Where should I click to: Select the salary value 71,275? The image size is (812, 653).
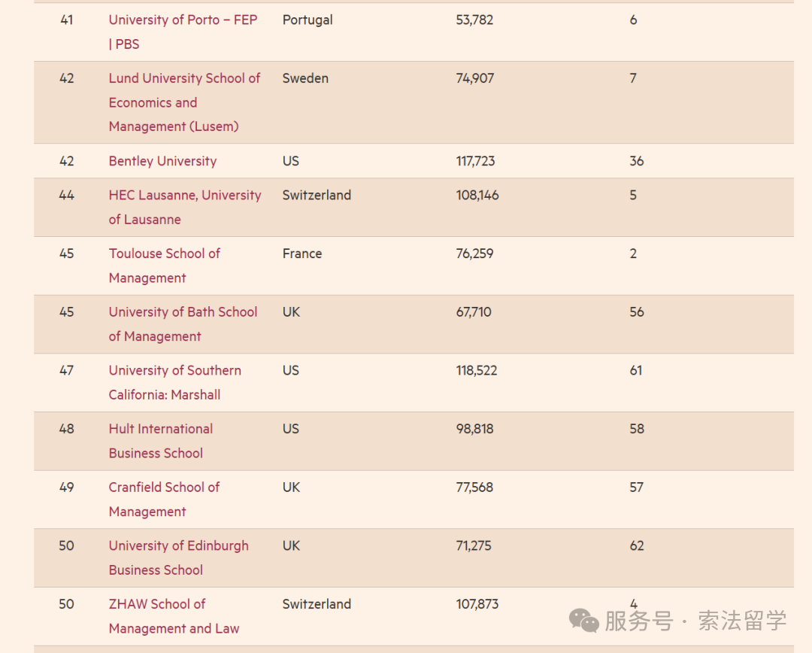tap(474, 545)
